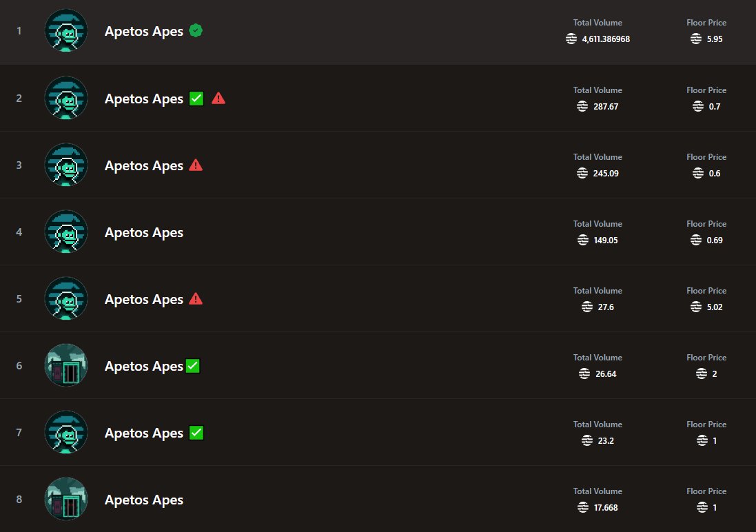Click the rank number 8

[19, 499]
